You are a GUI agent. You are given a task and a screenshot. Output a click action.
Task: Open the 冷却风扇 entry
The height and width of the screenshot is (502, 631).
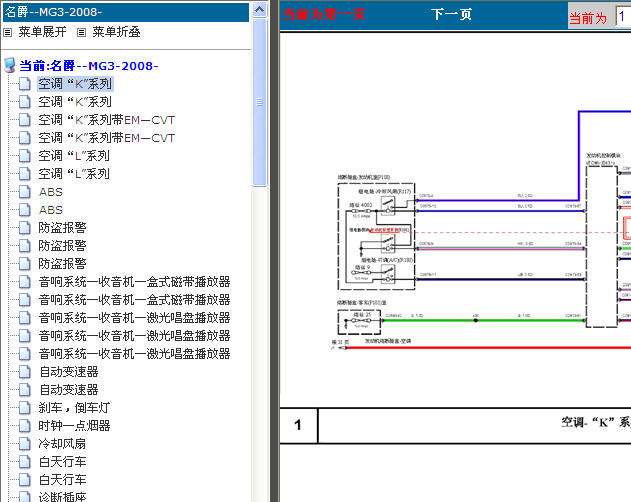(x=62, y=444)
